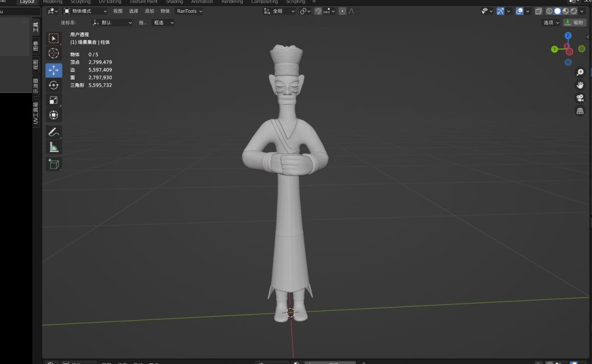Switch to the Layout workspace tab
The image size is (592, 364).
[27, 2]
